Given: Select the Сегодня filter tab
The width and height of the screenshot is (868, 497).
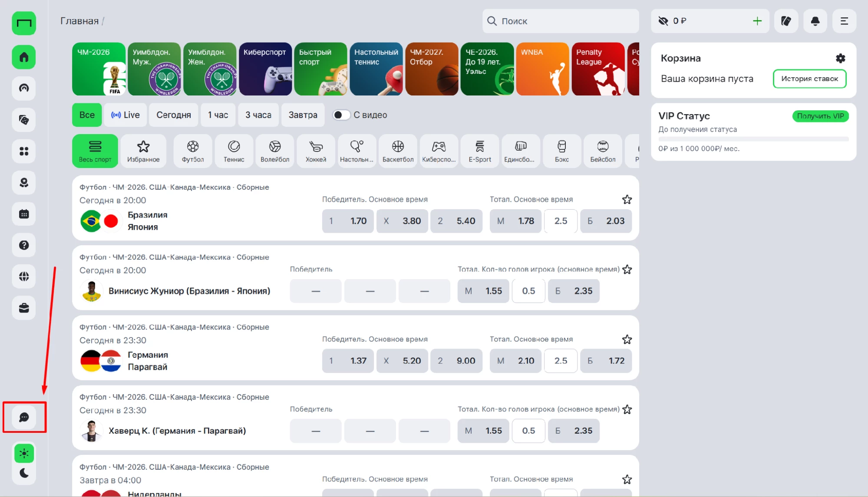Looking at the screenshot, I should click(174, 115).
